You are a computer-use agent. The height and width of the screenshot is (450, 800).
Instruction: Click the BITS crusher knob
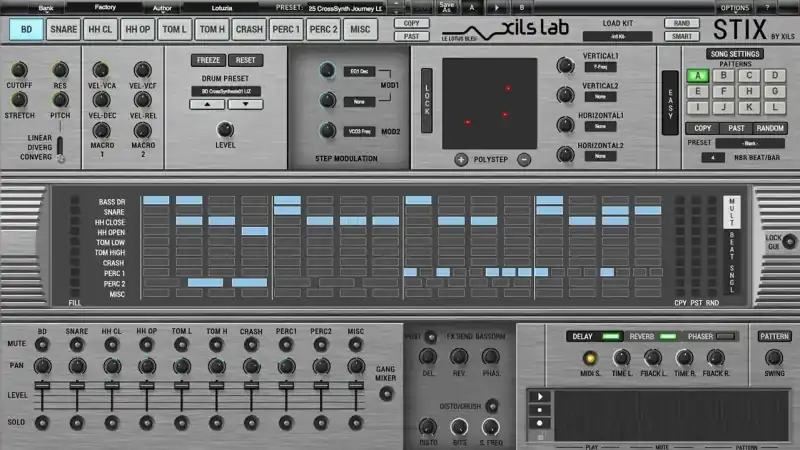459,427
